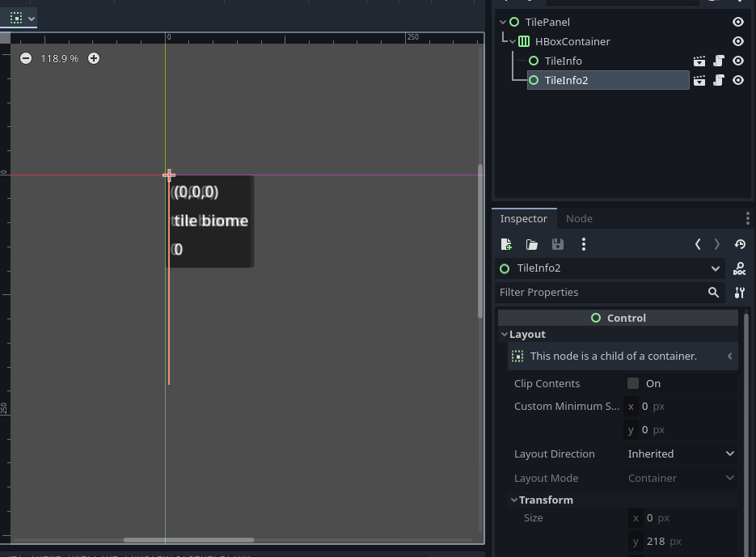Hide the HBoxContainer node with eye icon
Screen dimensions: 756x557
738,41
